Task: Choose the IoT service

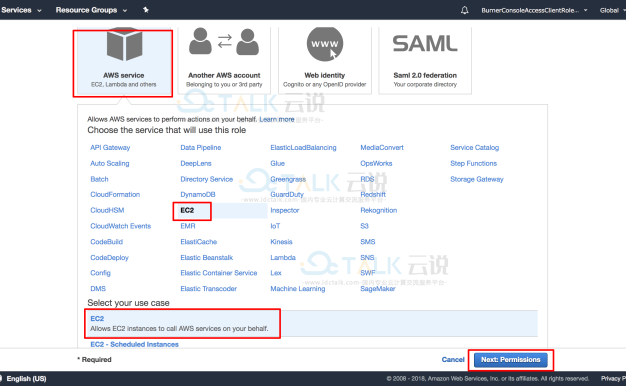Action: [275, 226]
